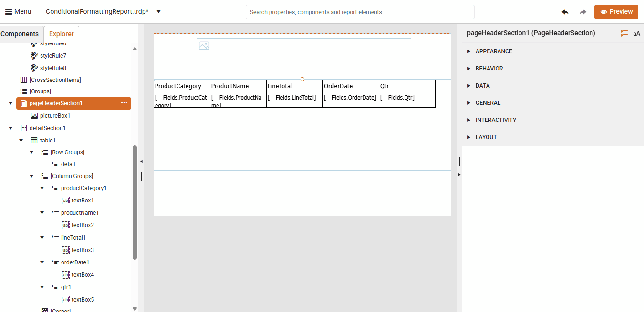Click Explorer scrollbar down arrow
The width and height of the screenshot is (644, 312).
135,309
